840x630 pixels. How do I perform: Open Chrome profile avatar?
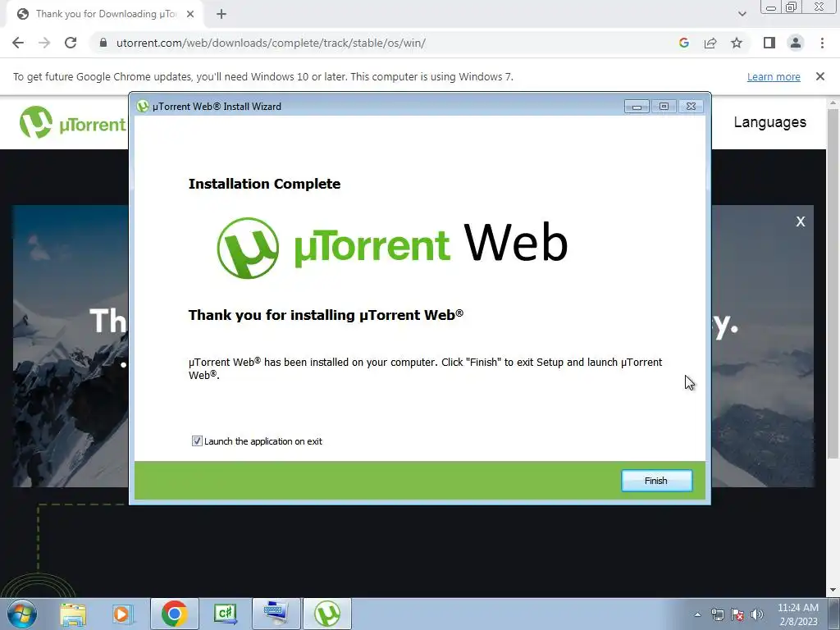coord(796,43)
